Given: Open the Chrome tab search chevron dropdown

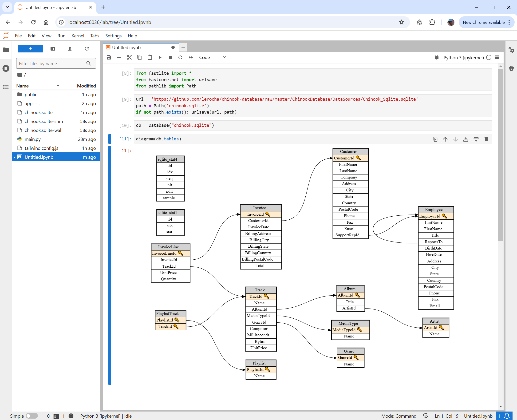Looking at the screenshot, I should [7, 7].
